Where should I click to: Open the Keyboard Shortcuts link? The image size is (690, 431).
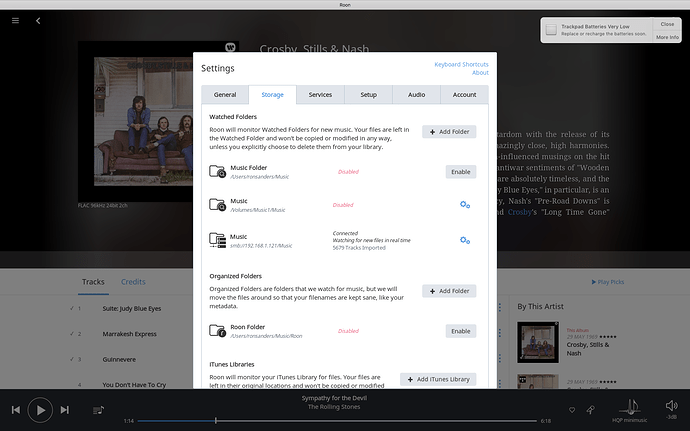coord(461,64)
